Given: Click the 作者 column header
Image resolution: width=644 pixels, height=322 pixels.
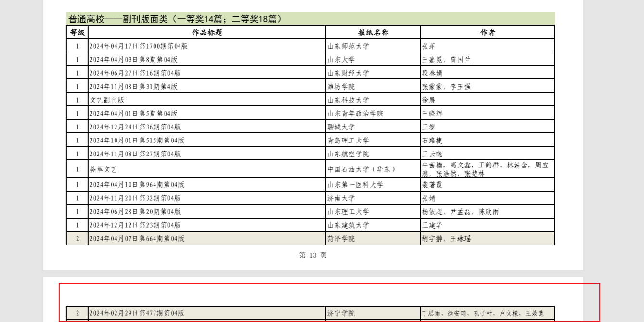Looking at the screenshot, I should click(487, 32).
